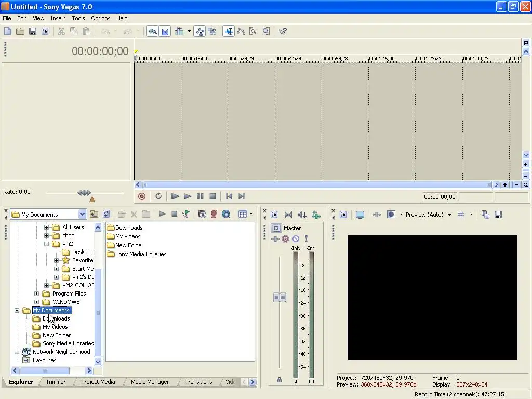Image resolution: width=532 pixels, height=399 pixels.
Task: Open the File menu
Action: pos(7,18)
